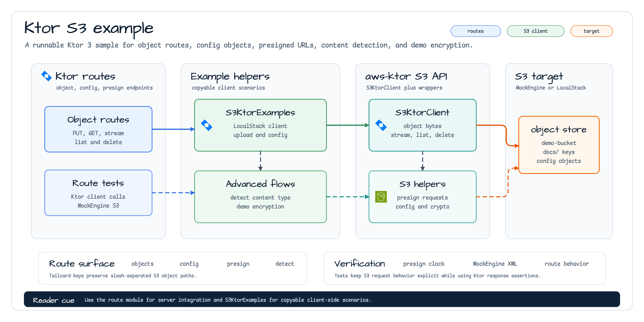Screen dimensions: 644x322
Task: Click the aws-ktor S3 API heading
Action: point(406,76)
